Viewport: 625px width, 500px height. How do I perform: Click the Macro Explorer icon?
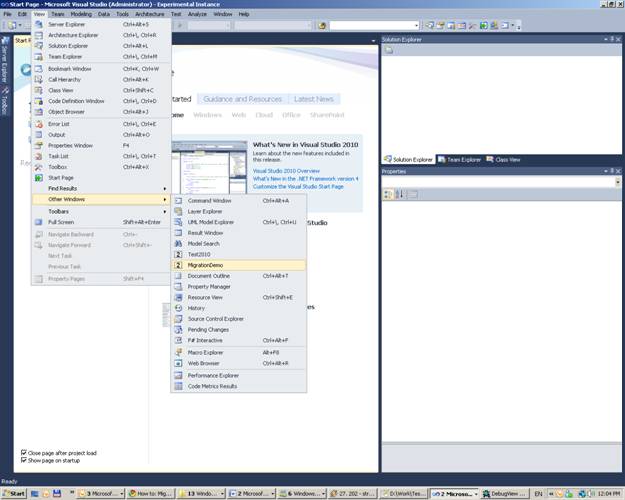point(179,352)
